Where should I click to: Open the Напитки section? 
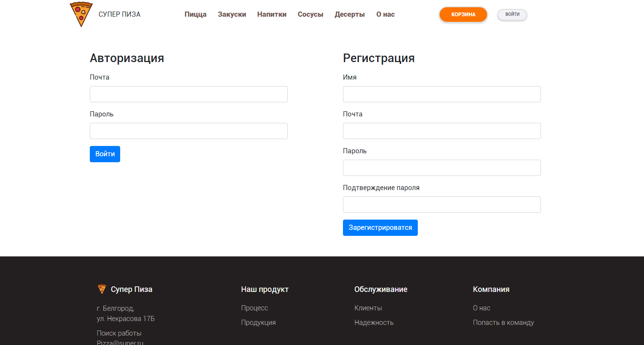point(272,14)
